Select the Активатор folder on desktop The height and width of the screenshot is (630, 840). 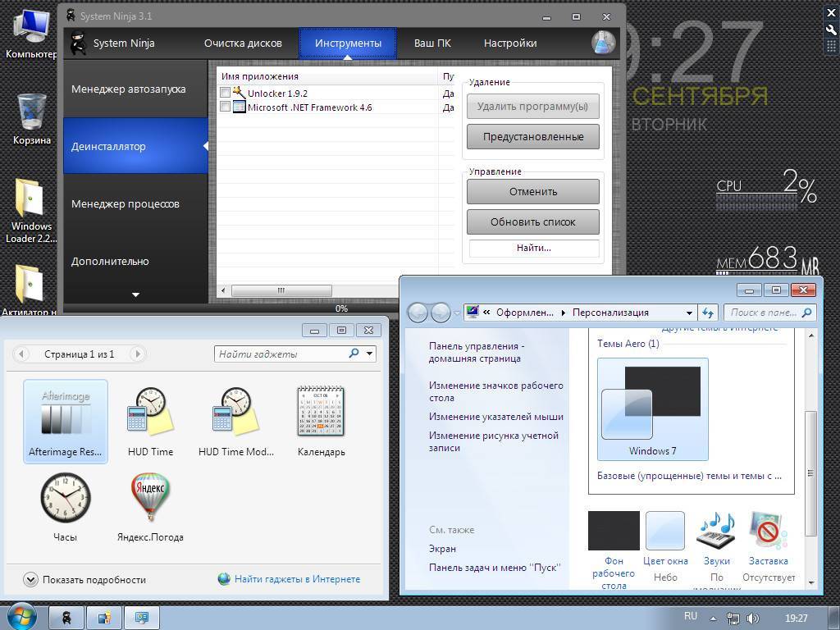click(30, 290)
